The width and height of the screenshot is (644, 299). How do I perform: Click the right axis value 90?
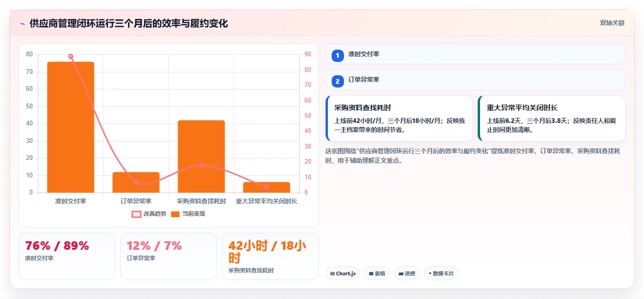(308, 54)
